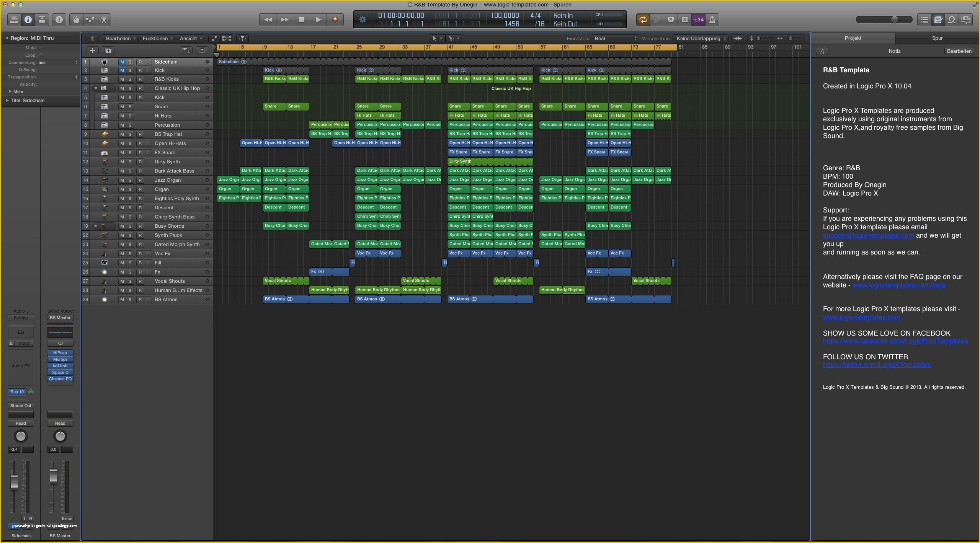The height and width of the screenshot is (543, 980).
Task: Toggle Flex view icon in tracks header
Action: point(227,38)
